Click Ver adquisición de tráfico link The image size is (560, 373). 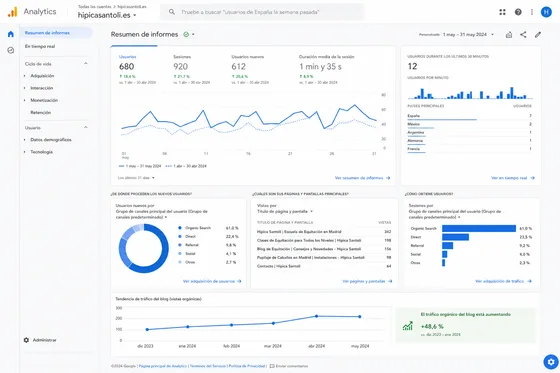tap(503, 282)
